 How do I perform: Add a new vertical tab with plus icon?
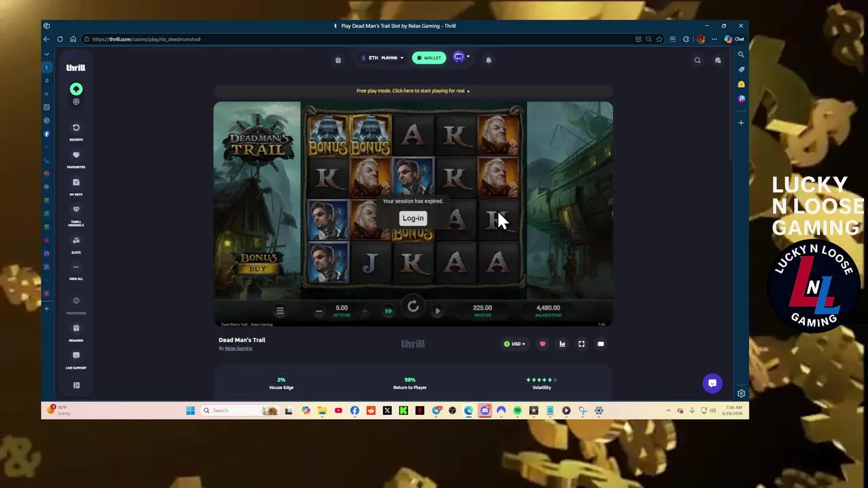coord(47,308)
